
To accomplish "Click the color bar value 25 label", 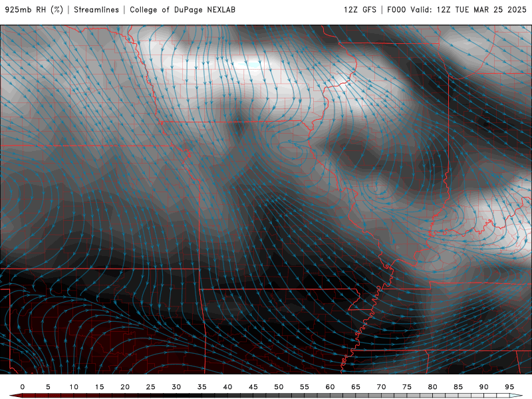I will [x=151, y=387].
